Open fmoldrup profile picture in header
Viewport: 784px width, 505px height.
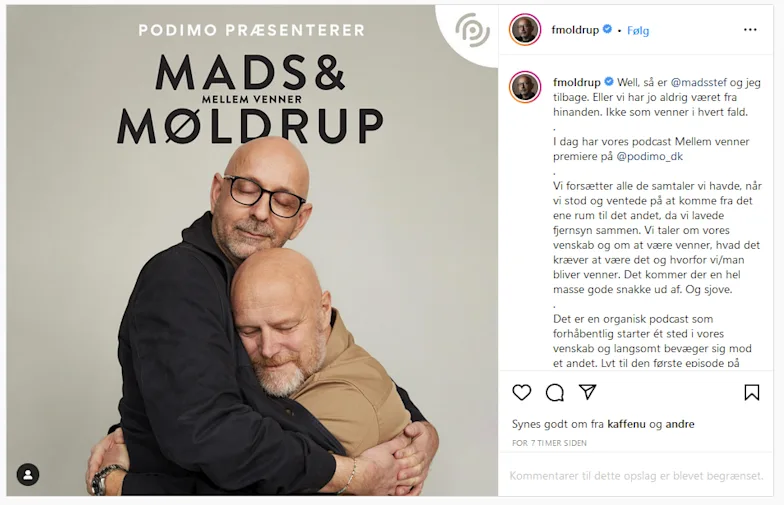pyautogui.click(x=525, y=30)
